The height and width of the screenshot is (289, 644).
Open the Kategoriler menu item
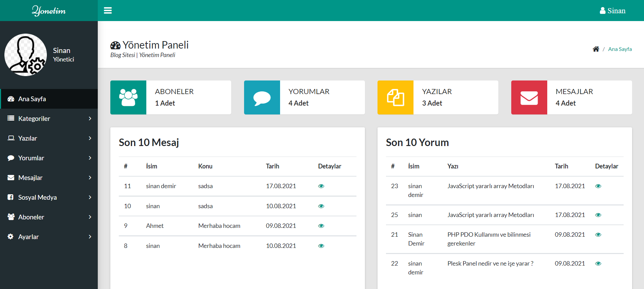pyautogui.click(x=49, y=119)
